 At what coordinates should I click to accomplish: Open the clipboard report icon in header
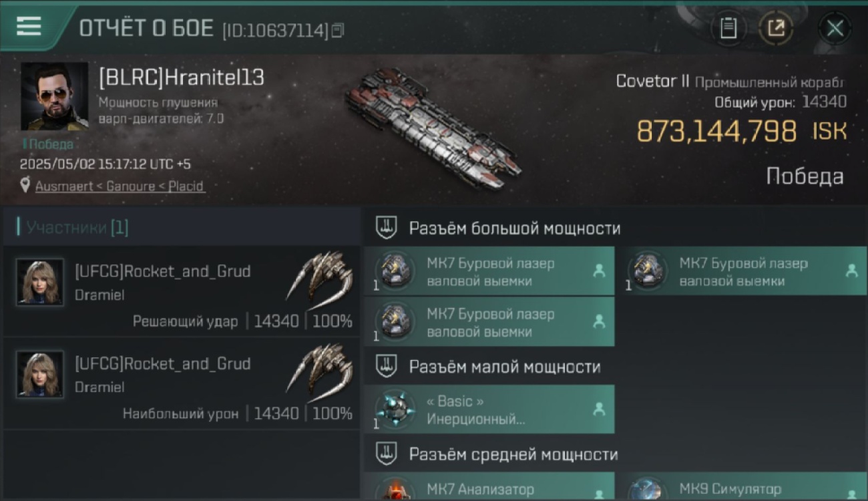tap(728, 28)
